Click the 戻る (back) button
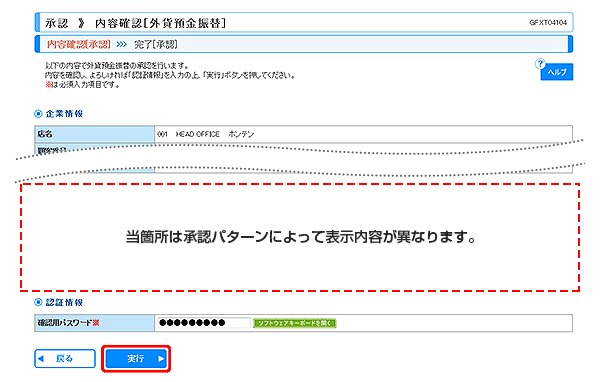The width and height of the screenshot is (600, 382). (65, 359)
